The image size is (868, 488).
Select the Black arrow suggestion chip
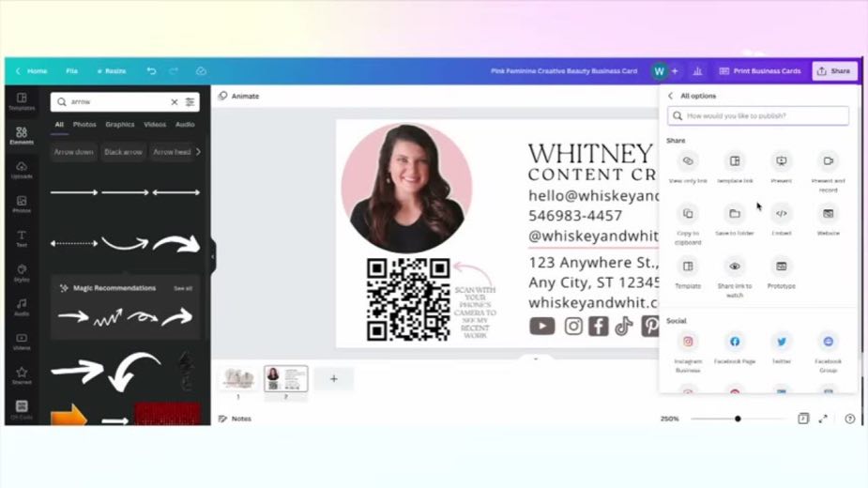pos(124,152)
